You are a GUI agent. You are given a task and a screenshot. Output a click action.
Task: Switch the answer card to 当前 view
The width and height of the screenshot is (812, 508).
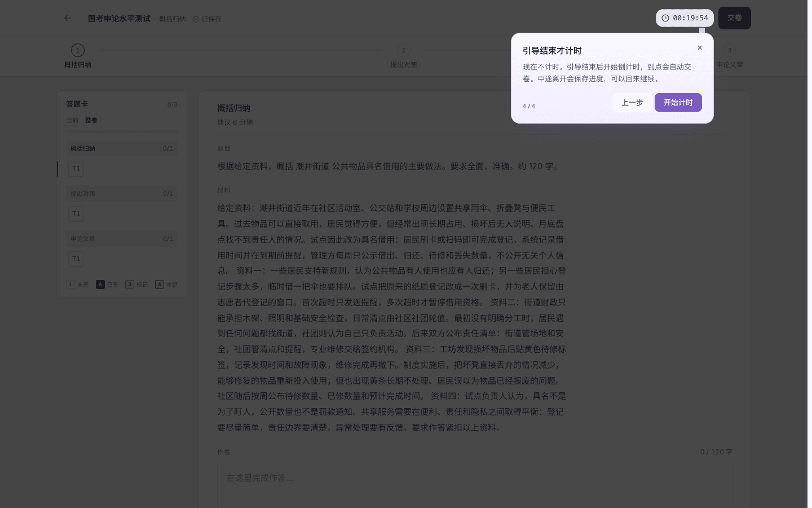click(72, 120)
